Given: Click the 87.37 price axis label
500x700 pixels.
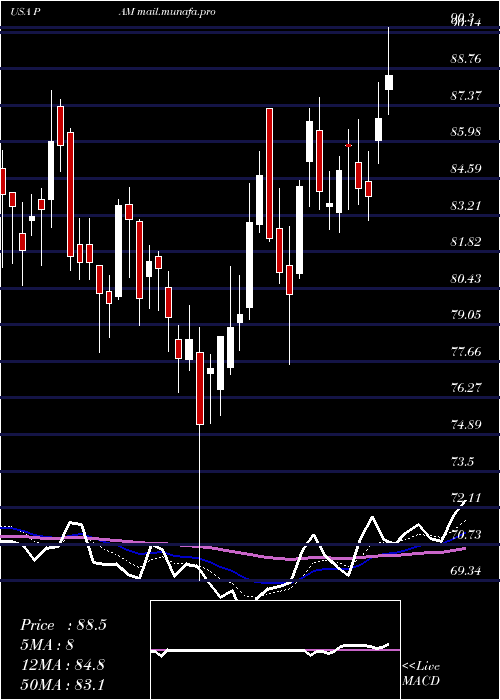Looking at the screenshot, I should pyautogui.click(x=466, y=96).
